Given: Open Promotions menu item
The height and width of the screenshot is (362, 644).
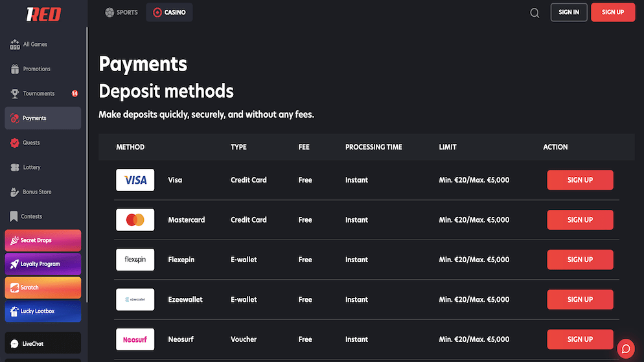Looking at the screenshot, I should tap(43, 69).
